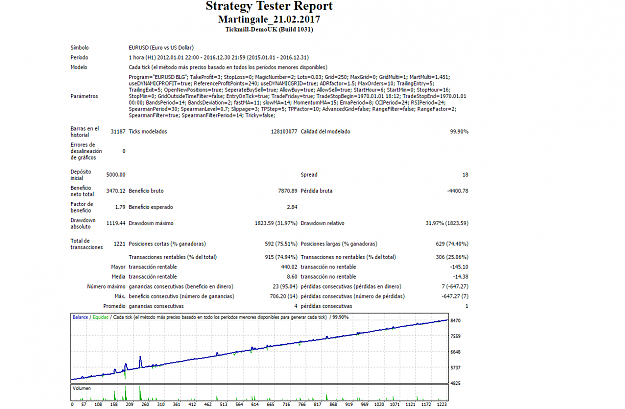Click the 'Total de transacciones' label

tap(86, 244)
